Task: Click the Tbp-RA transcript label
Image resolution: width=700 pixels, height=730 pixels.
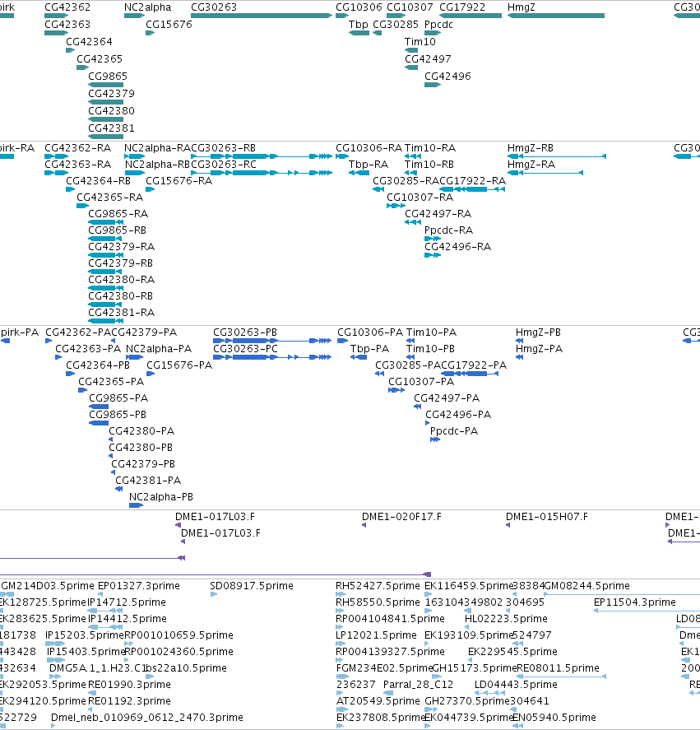Action: tap(369, 165)
